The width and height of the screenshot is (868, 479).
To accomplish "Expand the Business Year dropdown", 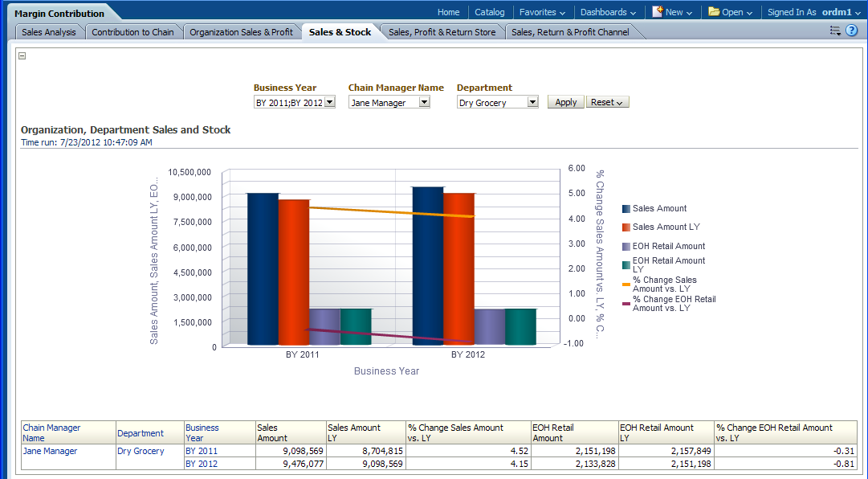I will pyautogui.click(x=329, y=102).
